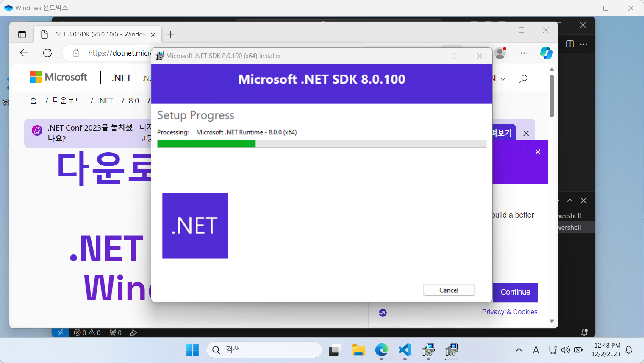The width and height of the screenshot is (644, 363).
Task: Click the dotnet.microsoft address bar
Action: (119, 53)
